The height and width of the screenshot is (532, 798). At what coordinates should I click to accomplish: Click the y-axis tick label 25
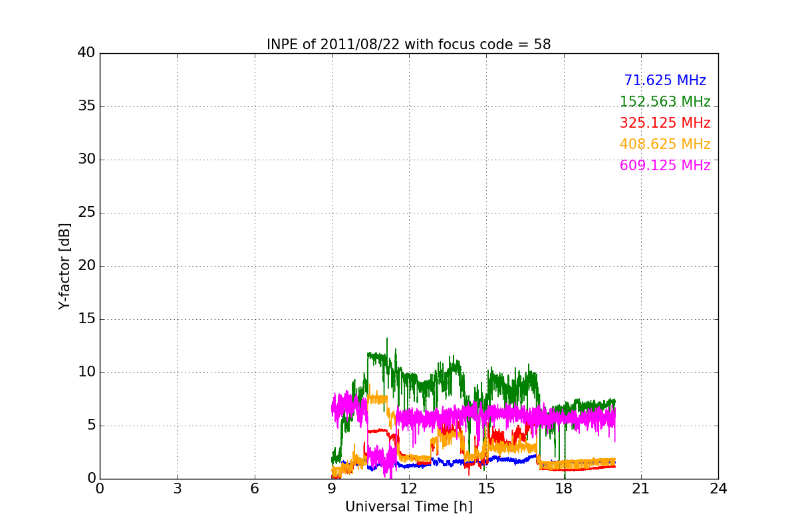pos(86,213)
